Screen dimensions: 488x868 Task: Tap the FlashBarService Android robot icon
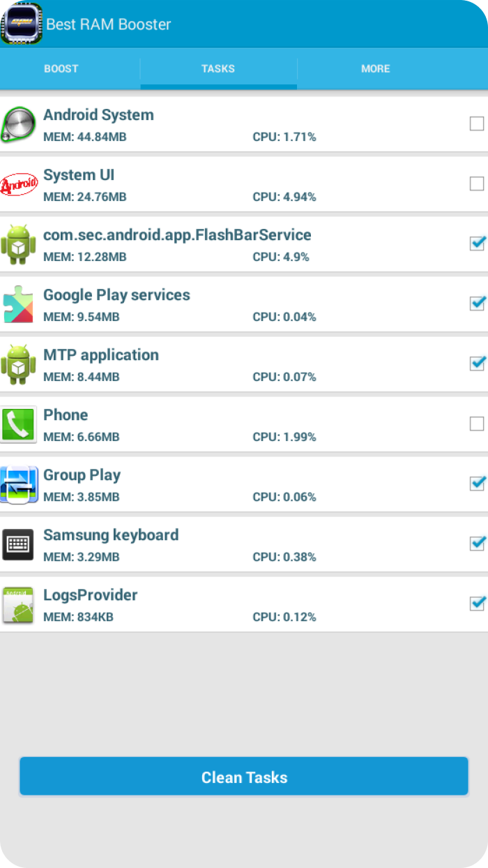(18, 245)
